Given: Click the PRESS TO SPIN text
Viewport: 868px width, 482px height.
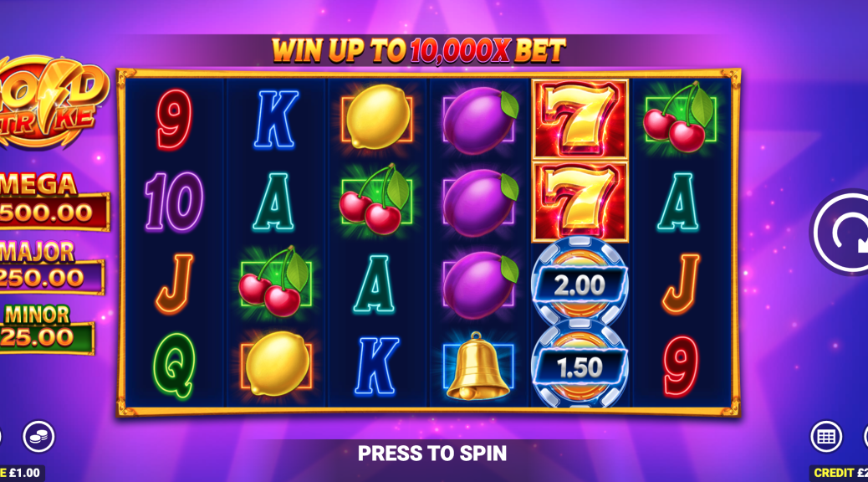Looking at the screenshot, I should coord(432,454).
